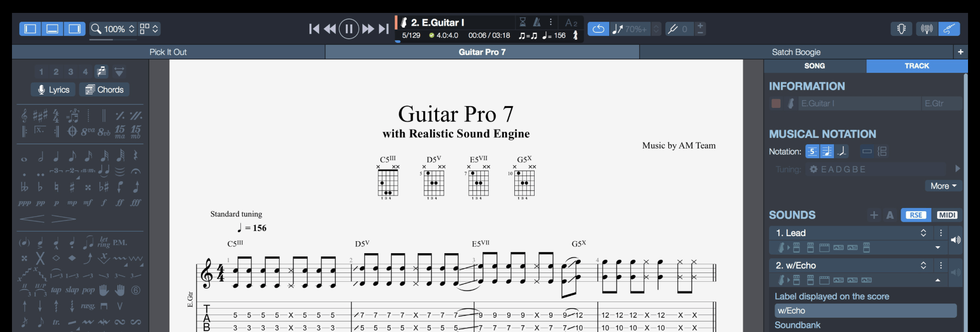Toggle the right inspector panel
Image resolution: width=980 pixels, height=332 pixels.
tap(75, 29)
